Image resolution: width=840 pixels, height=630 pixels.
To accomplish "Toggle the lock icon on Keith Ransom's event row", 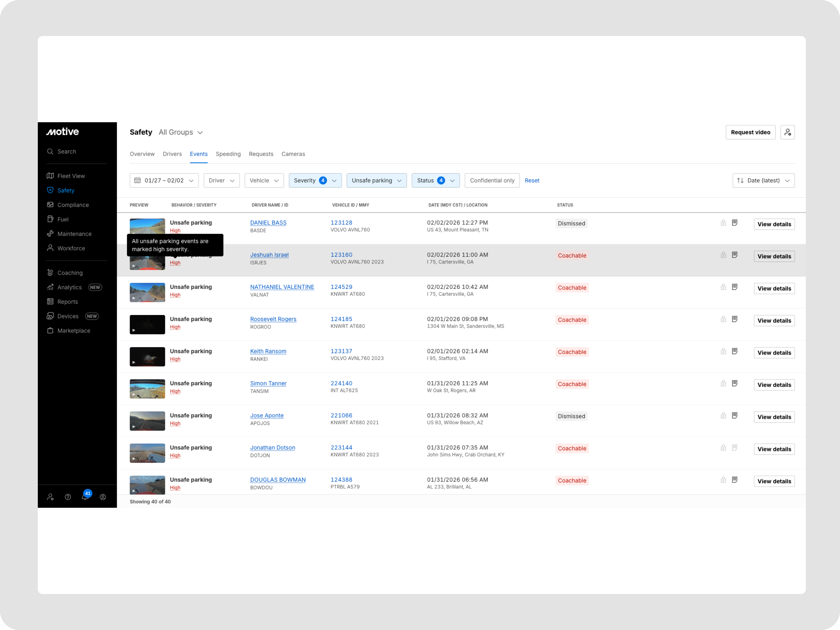I will pyautogui.click(x=723, y=351).
